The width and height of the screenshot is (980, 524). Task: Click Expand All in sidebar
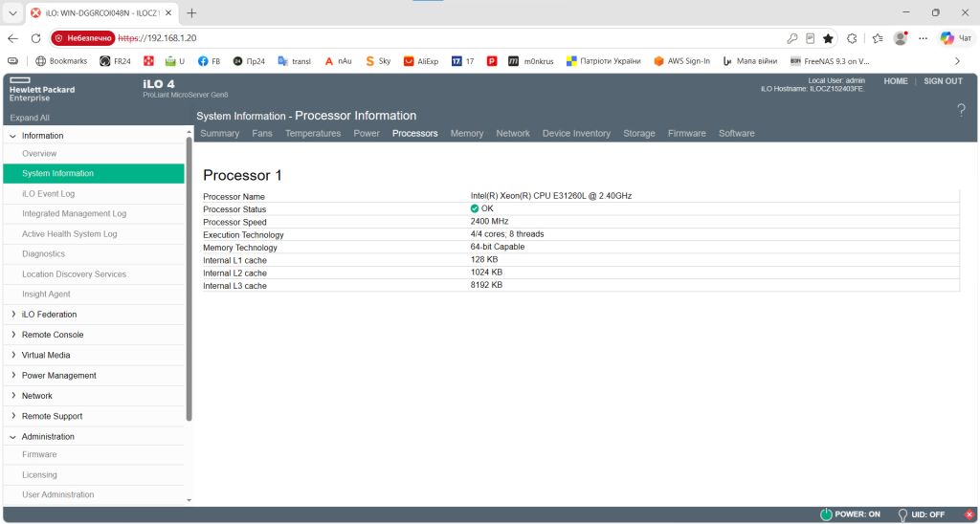coord(30,118)
